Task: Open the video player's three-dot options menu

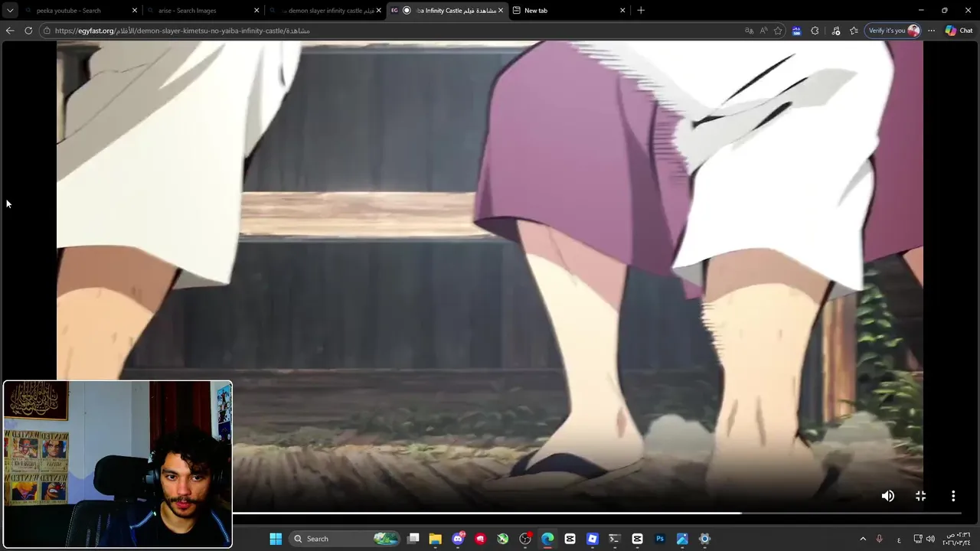Action: (x=953, y=496)
